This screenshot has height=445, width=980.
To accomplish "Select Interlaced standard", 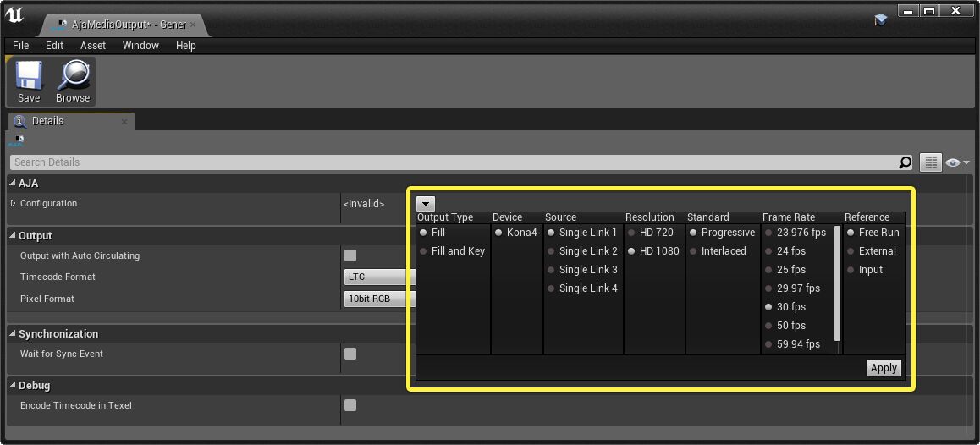I will coord(718,251).
